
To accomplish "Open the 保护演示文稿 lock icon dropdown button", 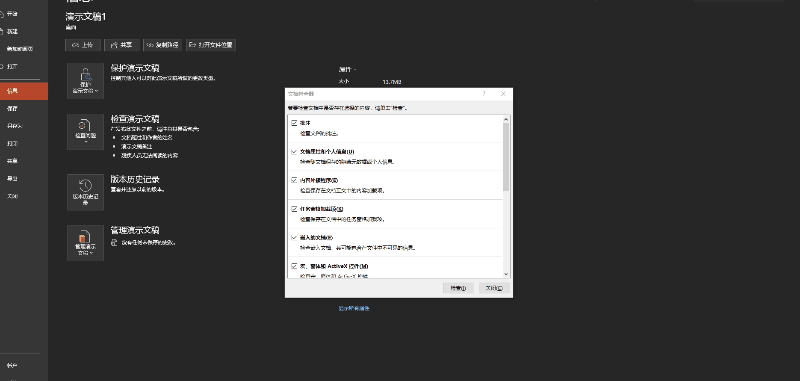I will pyautogui.click(x=85, y=81).
